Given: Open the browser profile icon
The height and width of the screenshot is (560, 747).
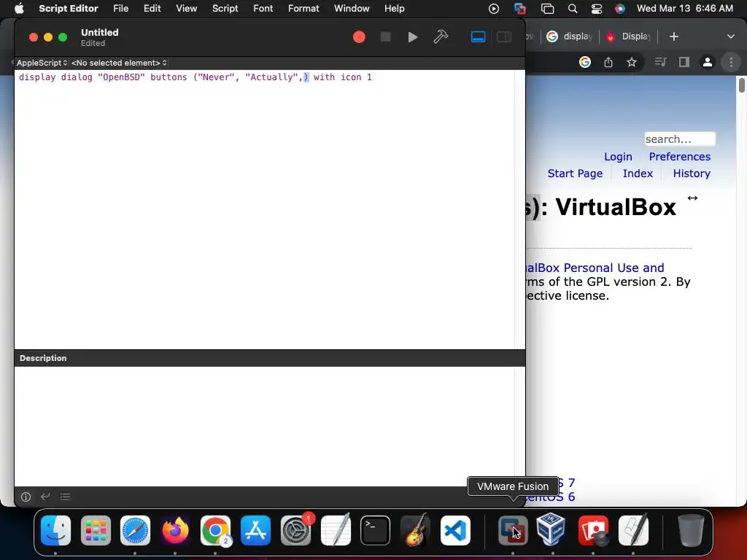Looking at the screenshot, I should tap(708, 62).
